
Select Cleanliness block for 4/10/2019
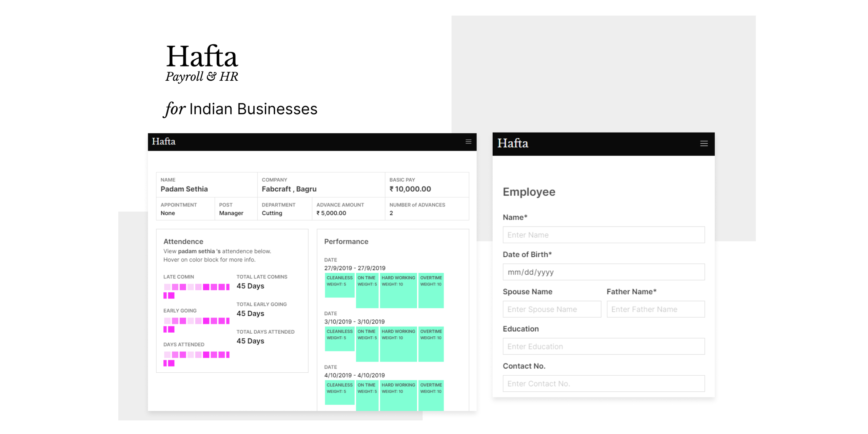click(x=339, y=392)
